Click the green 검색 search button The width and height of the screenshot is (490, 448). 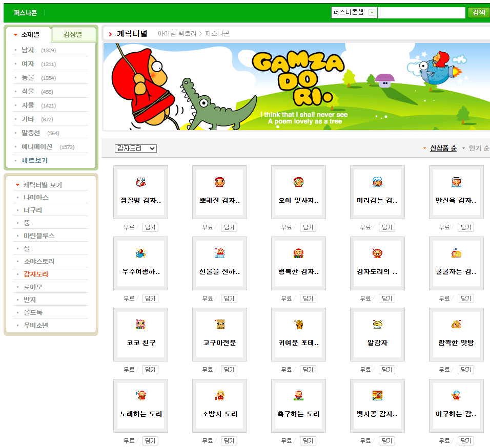[x=478, y=12]
